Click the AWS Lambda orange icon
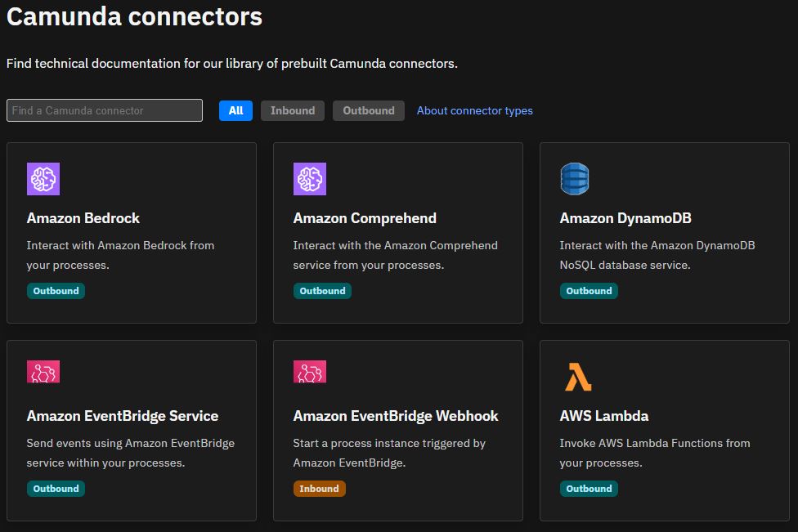 point(578,377)
